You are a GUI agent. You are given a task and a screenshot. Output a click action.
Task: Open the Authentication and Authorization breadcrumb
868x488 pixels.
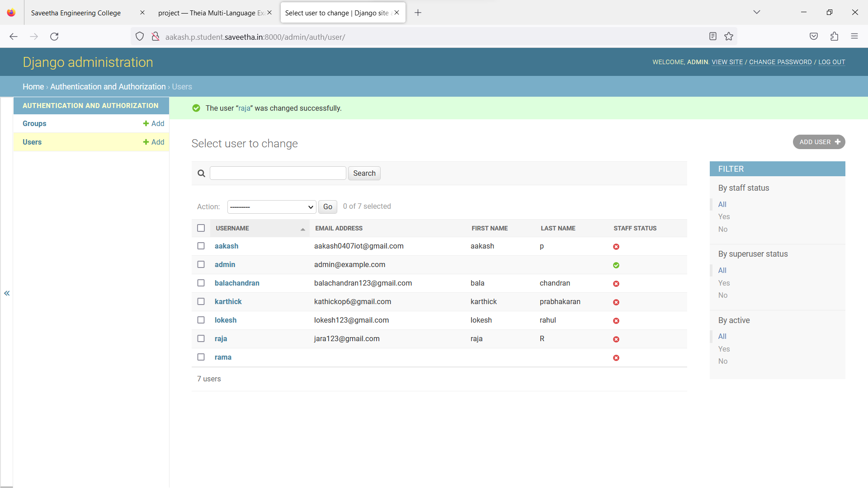[x=108, y=87]
